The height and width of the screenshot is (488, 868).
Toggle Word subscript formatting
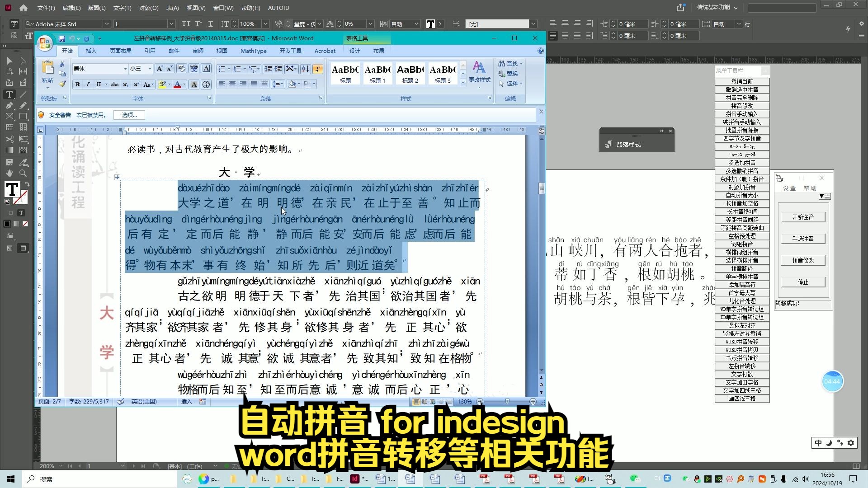[126, 84]
